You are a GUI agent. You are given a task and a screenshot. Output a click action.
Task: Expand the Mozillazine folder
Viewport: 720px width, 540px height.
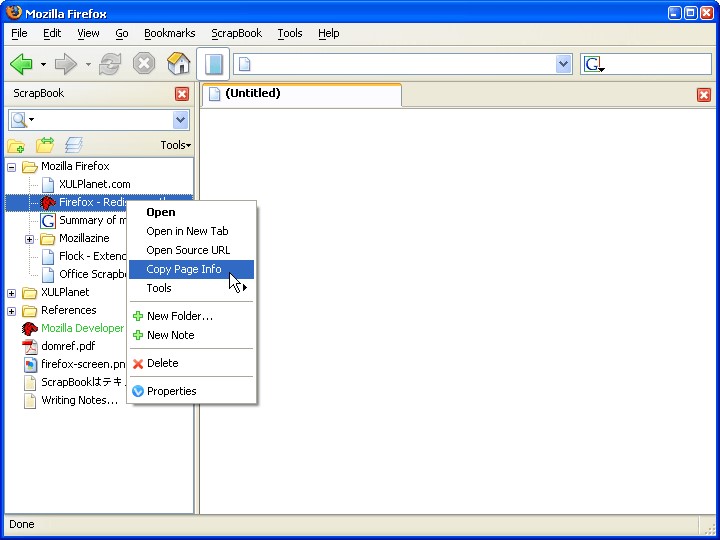(x=30, y=239)
